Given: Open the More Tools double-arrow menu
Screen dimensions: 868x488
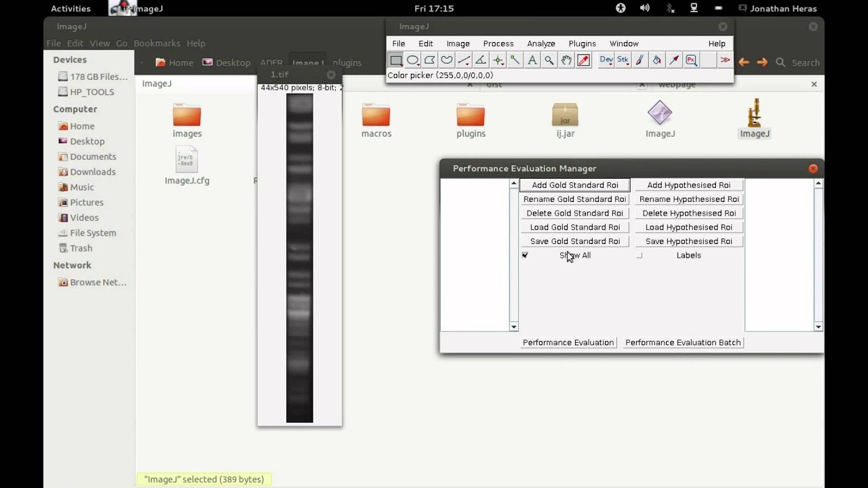Looking at the screenshot, I should pos(725,60).
